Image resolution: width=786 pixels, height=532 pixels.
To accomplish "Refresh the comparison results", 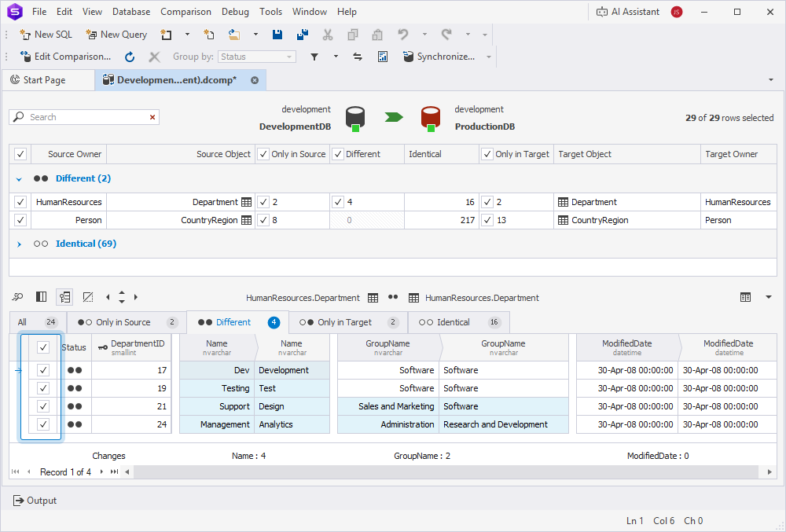I will click(x=129, y=57).
